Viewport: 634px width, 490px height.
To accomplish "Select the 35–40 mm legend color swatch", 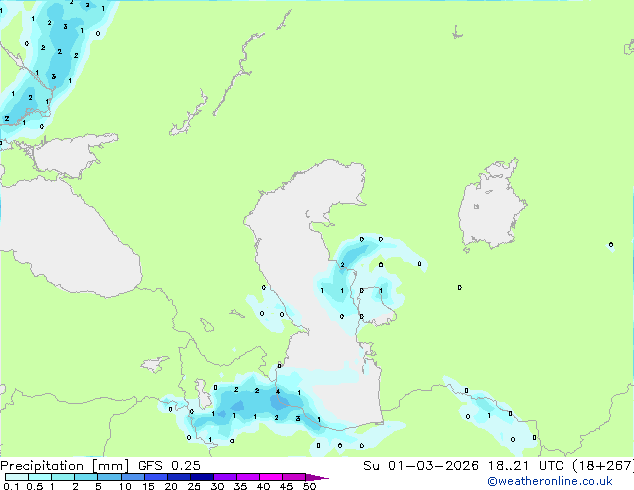I will 247,477.
